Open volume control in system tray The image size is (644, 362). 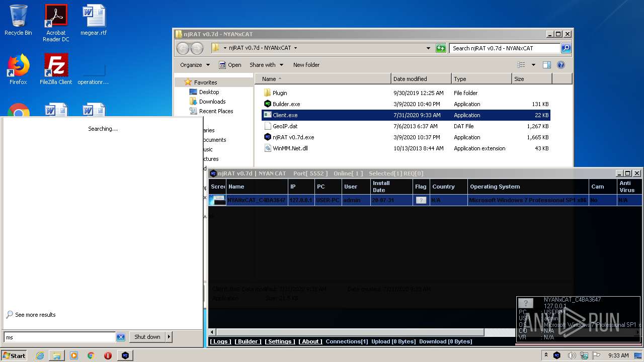(x=572, y=355)
